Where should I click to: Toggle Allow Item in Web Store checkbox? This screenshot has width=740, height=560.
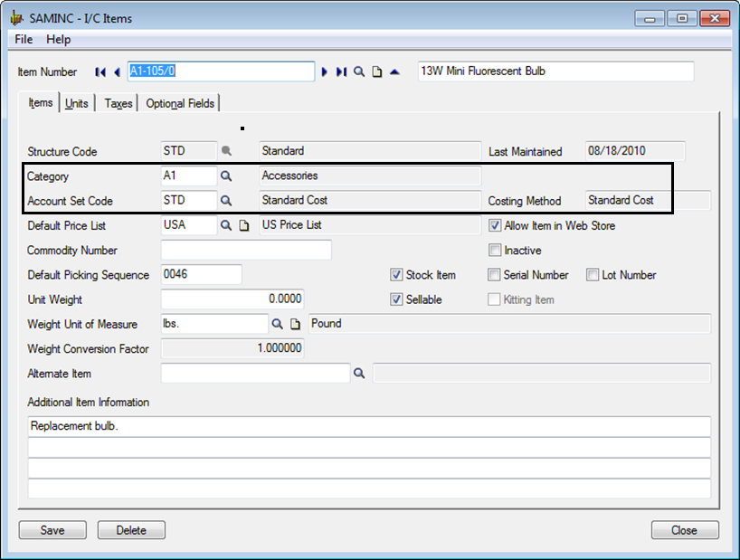[495, 225]
